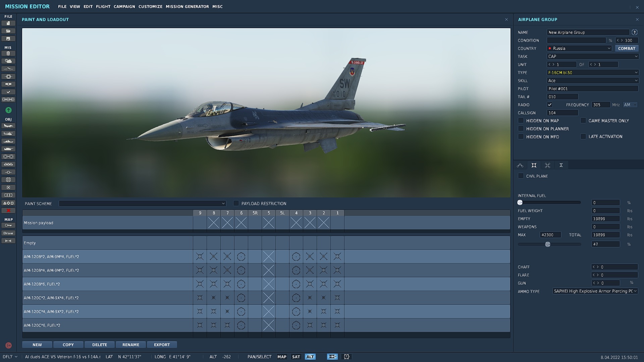Open the weather cloud icon
The height and width of the screenshot is (362, 644).
point(8,61)
